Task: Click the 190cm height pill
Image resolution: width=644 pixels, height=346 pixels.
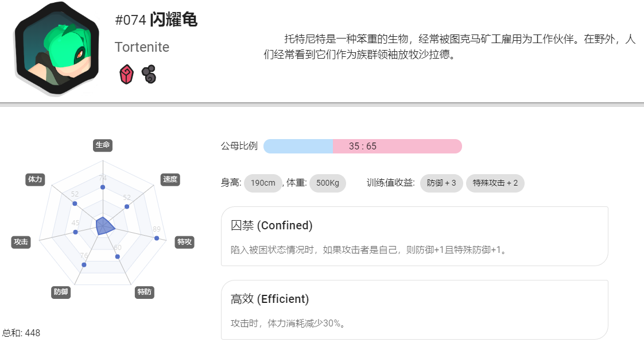Action: 263,183
